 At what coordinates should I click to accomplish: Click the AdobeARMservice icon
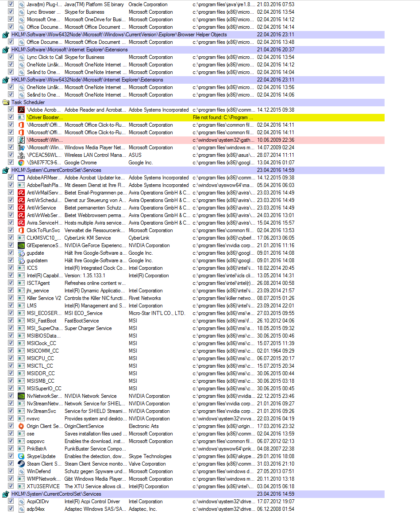[21, 178]
